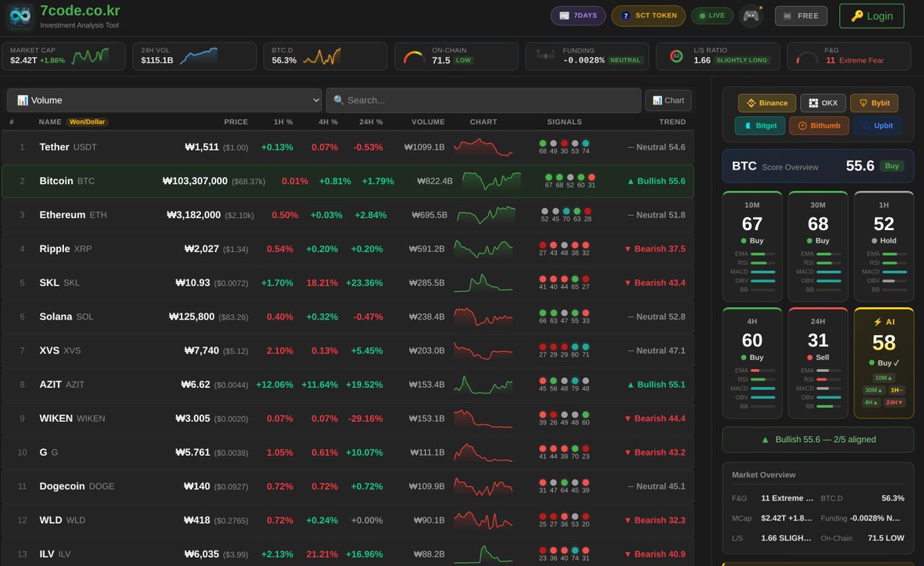
Task: Click the SKL mini chart
Action: tap(483, 283)
